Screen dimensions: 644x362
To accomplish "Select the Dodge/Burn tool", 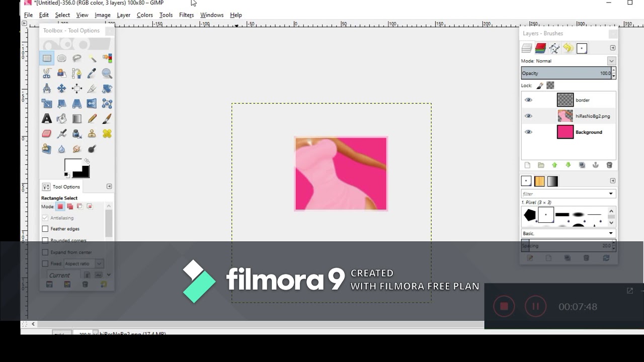I will coord(92,149).
